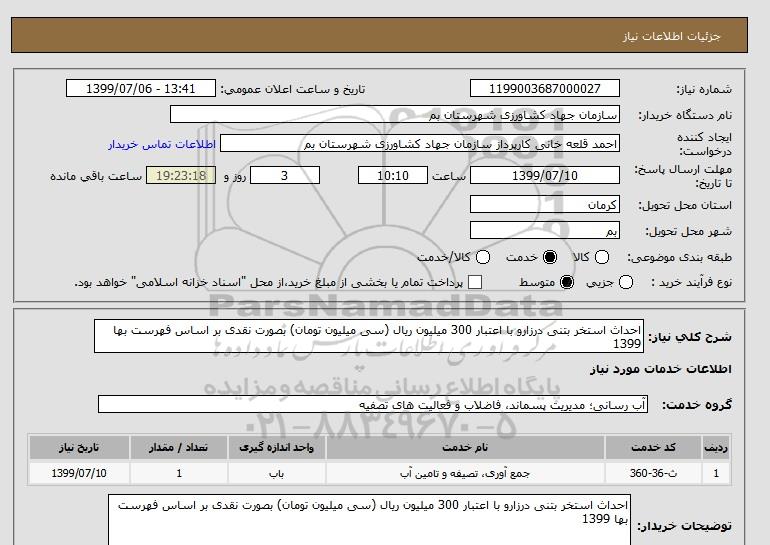Select جزیی purchase process type
The width and height of the screenshot is (770, 545).
(x=627, y=283)
